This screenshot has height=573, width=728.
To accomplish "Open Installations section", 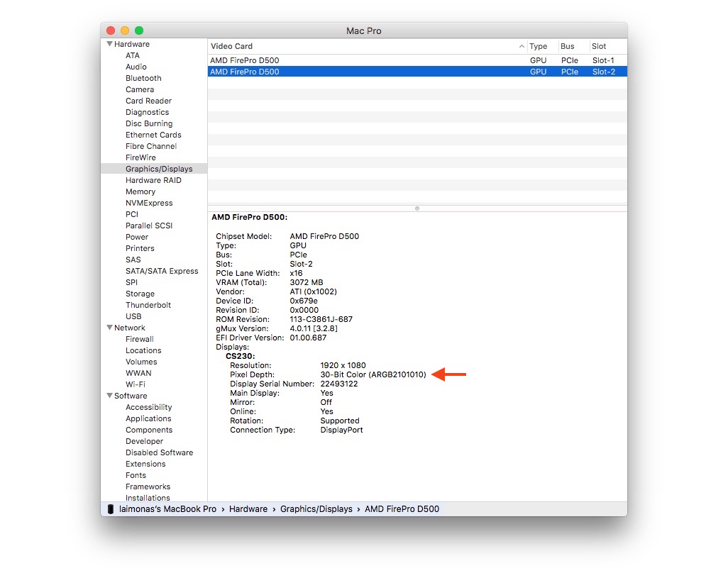I will 148,498.
